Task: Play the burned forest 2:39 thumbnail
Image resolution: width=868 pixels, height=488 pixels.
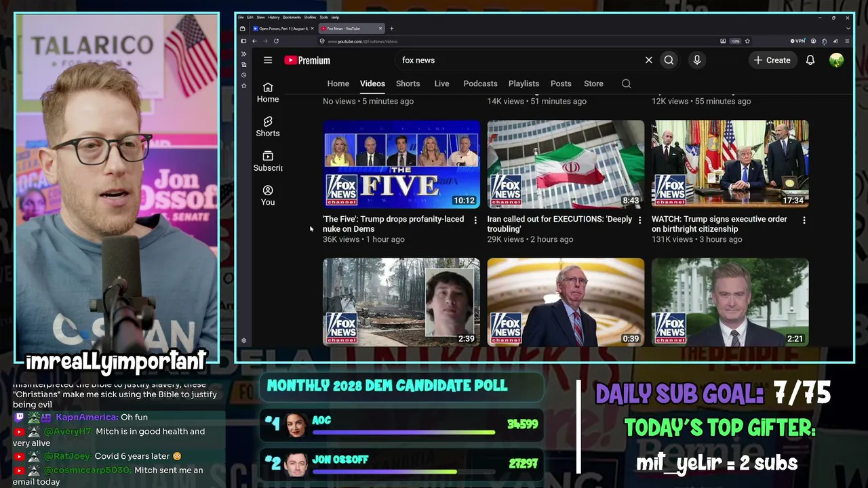Action: click(401, 302)
